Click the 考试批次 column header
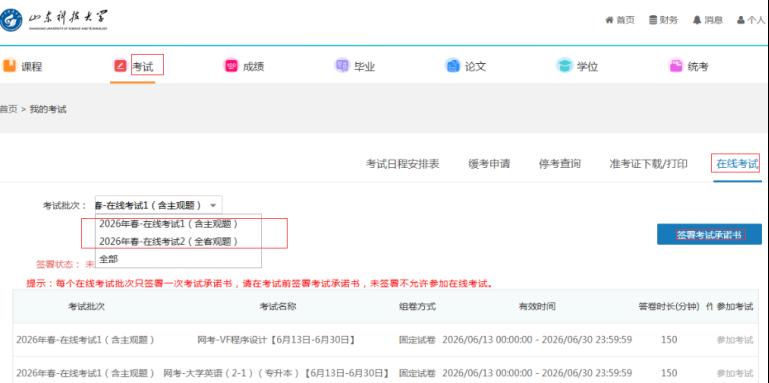 [x=86, y=306]
